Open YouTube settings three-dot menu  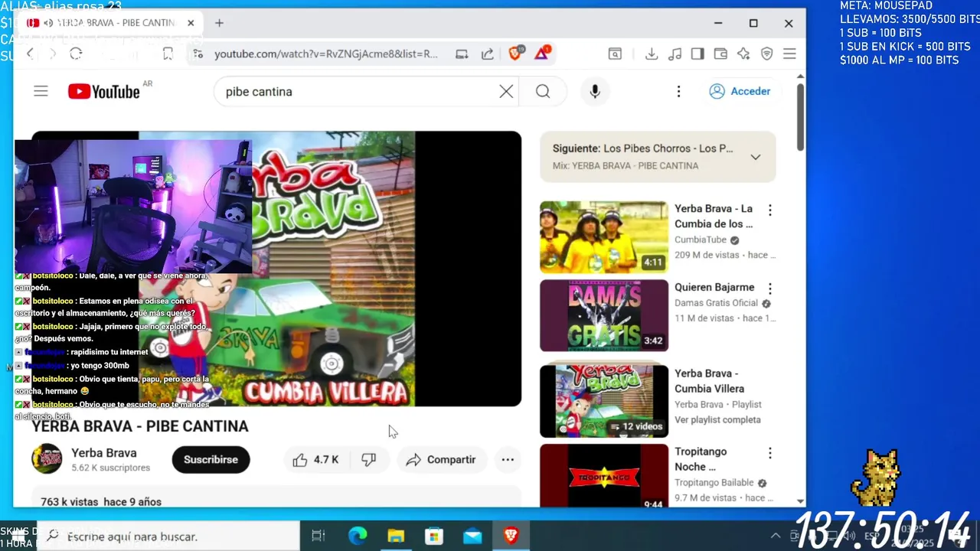tap(678, 92)
